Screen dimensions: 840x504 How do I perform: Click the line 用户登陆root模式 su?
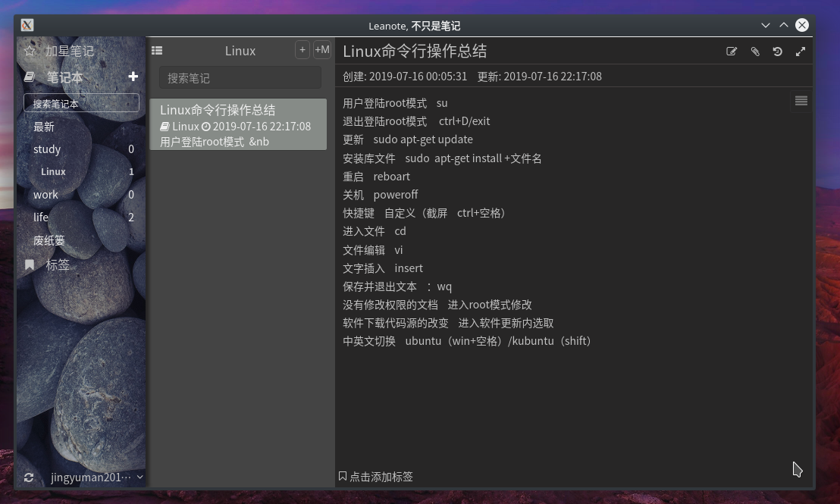click(395, 103)
